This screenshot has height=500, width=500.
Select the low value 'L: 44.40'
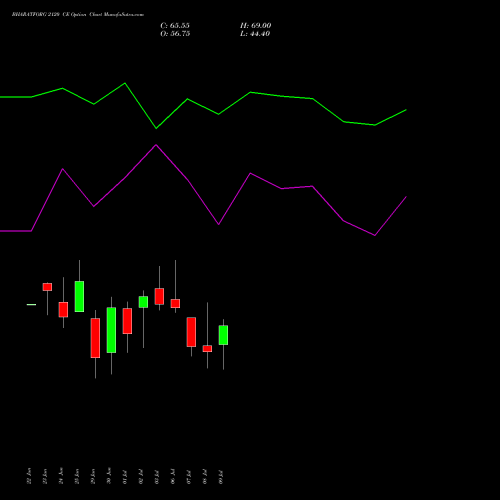(255, 34)
